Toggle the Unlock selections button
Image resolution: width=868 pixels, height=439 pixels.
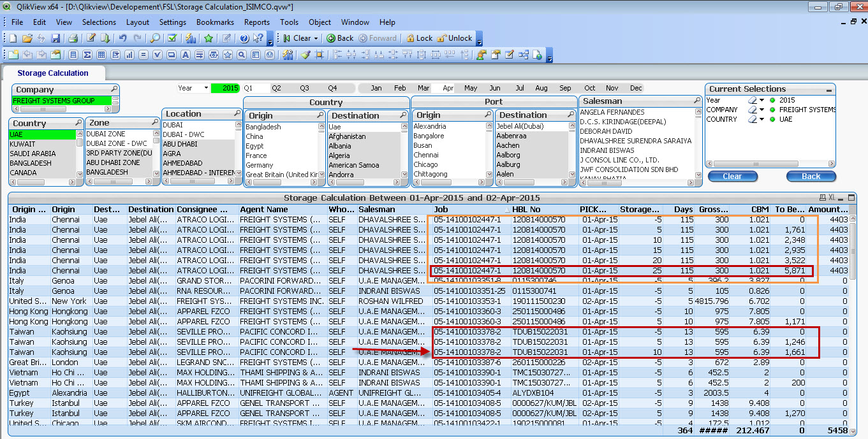click(x=454, y=38)
